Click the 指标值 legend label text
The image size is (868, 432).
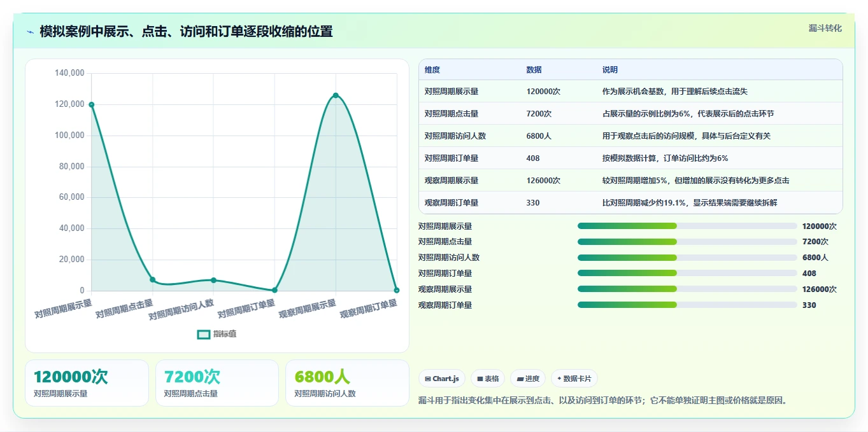tap(225, 334)
